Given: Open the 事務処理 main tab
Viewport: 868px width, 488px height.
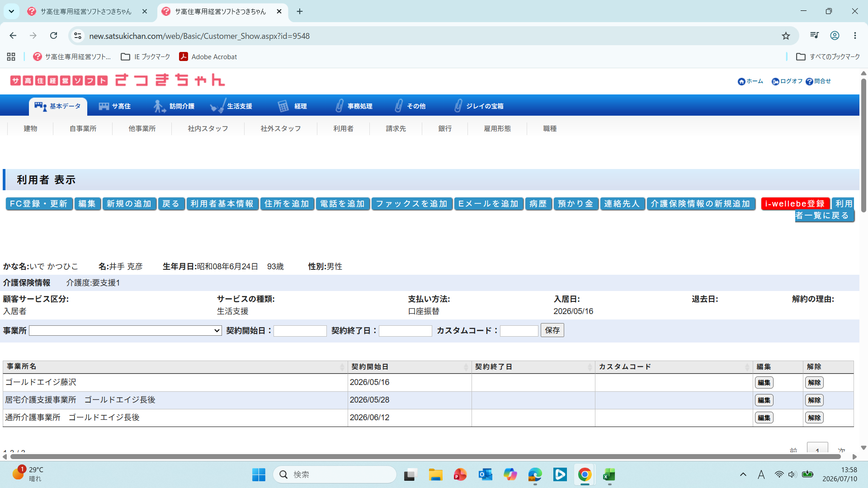Looking at the screenshot, I should pos(354,106).
